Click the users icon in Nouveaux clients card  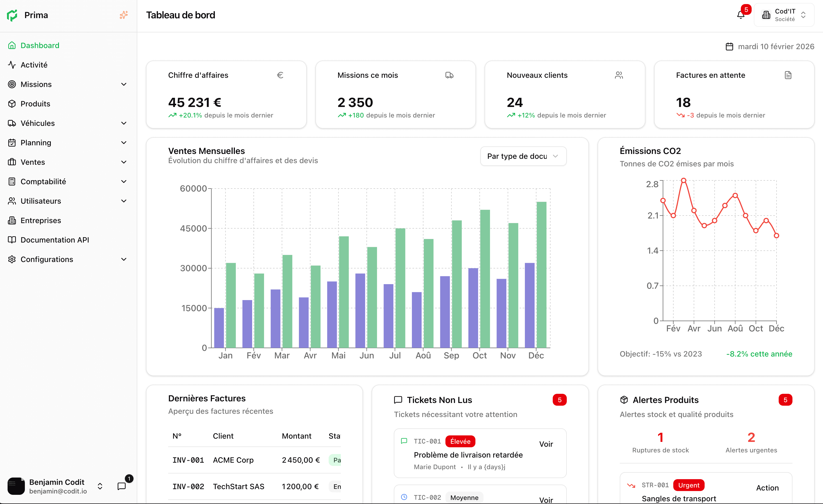point(619,75)
